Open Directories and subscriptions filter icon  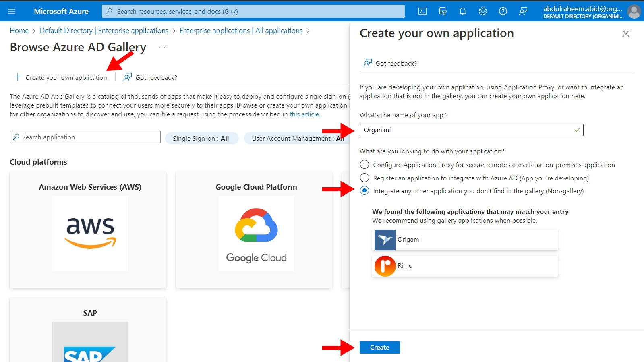tap(443, 11)
